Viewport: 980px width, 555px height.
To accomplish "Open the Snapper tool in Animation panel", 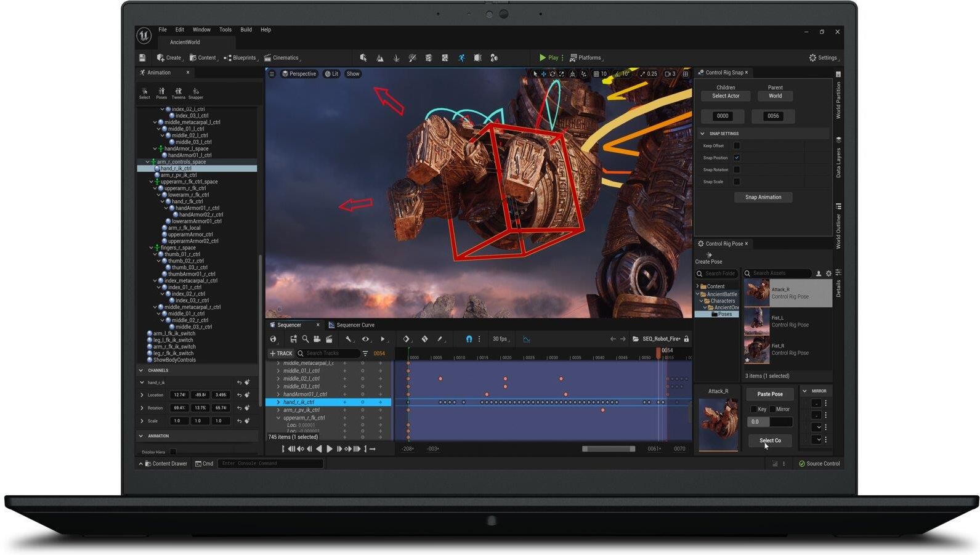I will click(x=196, y=93).
